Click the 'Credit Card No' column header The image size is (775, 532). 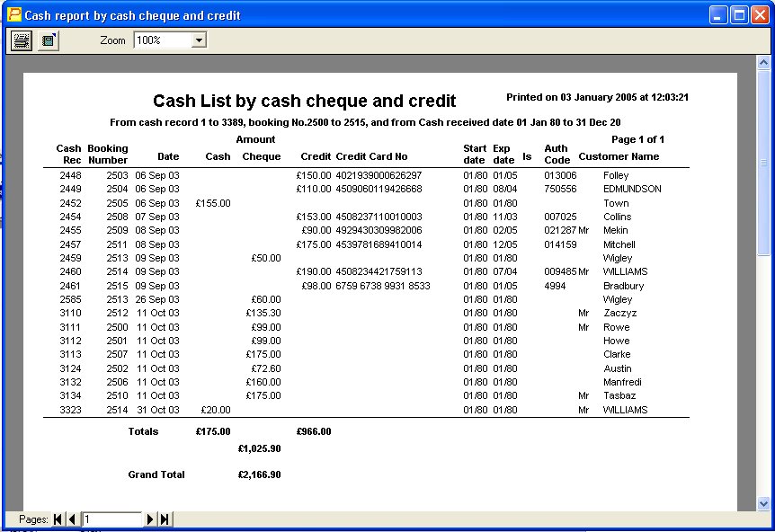[371, 156]
